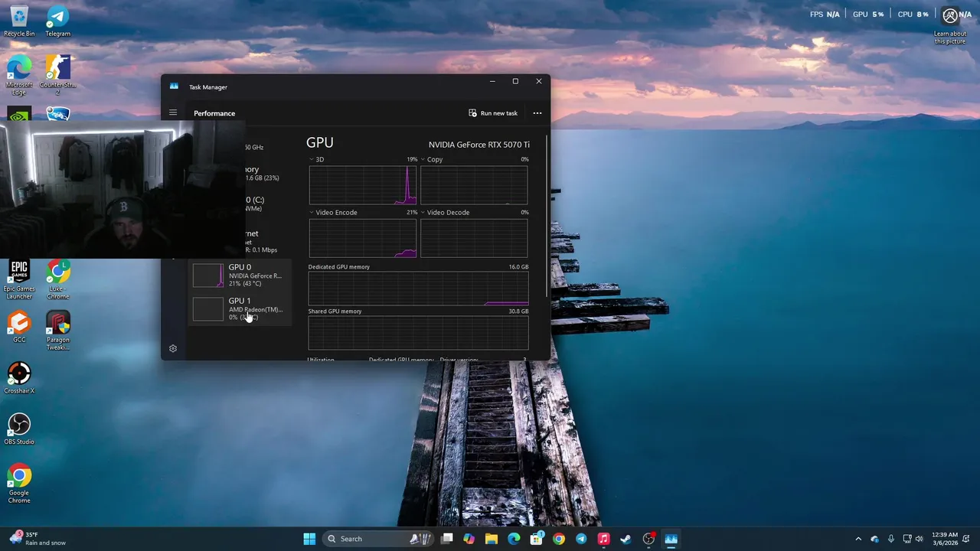The height and width of the screenshot is (551, 980).
Task: Open Apple Music from the taskbar
Action: coord(603,539)
